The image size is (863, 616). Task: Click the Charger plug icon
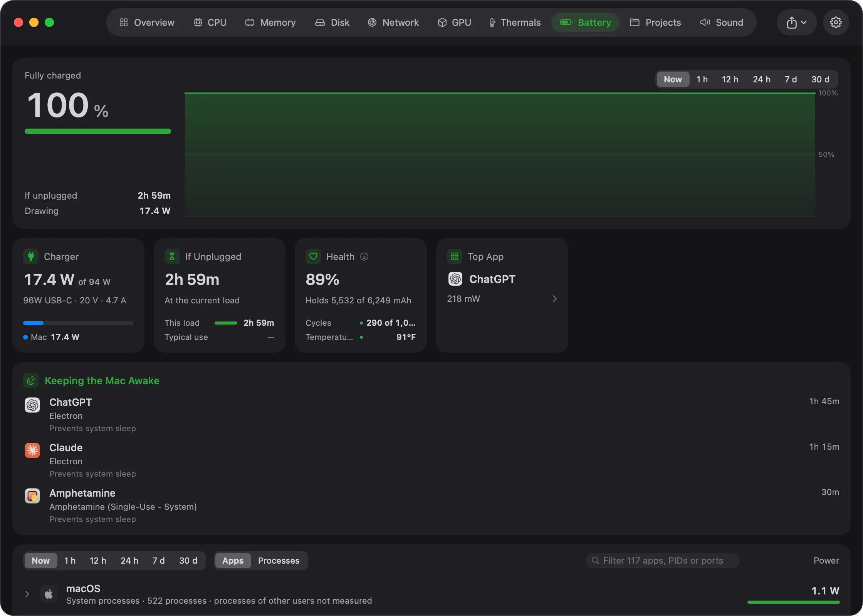pyautogui.click(x=31, y=256)
